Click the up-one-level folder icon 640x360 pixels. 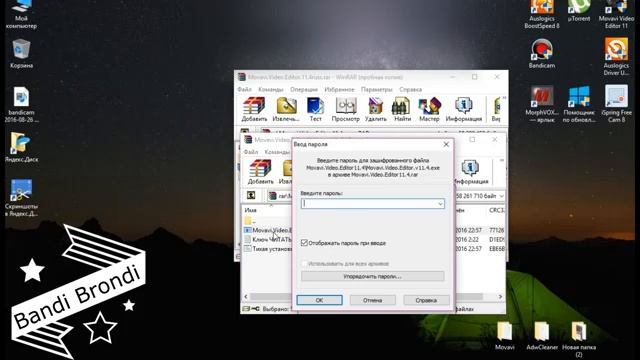click(x=251, y=196)
